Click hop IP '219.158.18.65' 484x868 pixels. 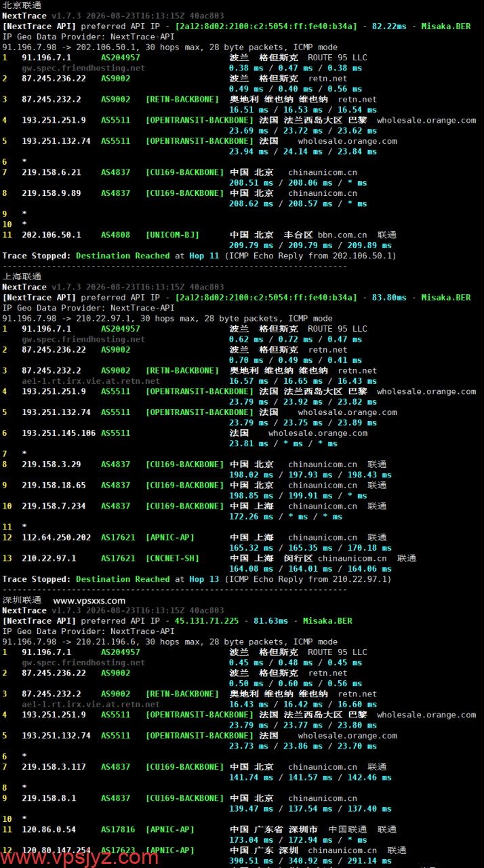pos(54,486)
